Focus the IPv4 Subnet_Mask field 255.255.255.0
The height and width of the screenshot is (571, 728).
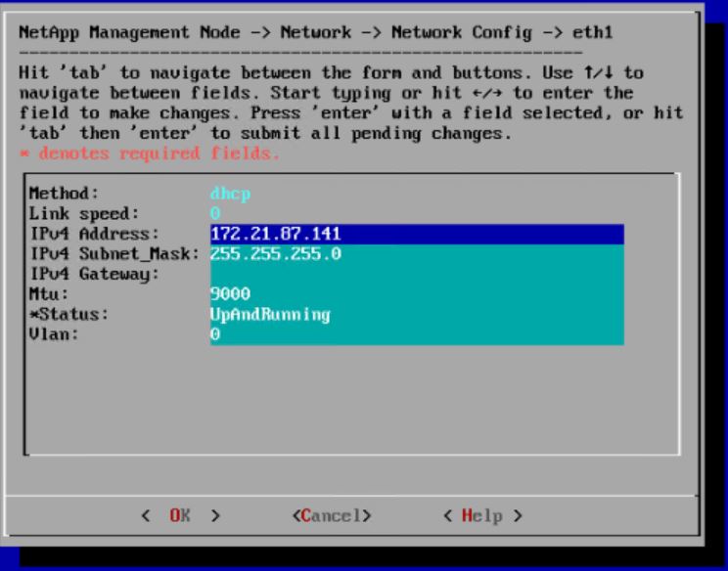(x=417, y=254)
